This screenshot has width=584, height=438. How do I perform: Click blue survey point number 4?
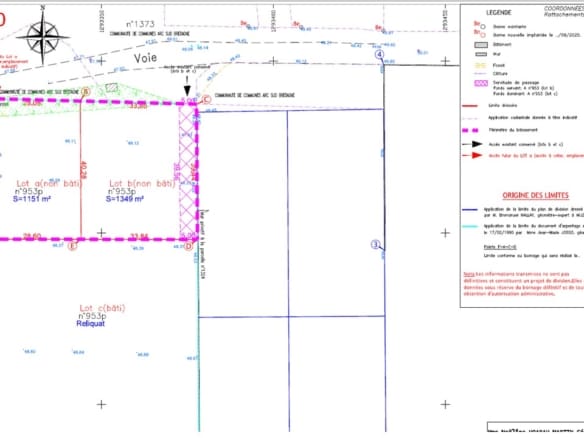point(380,55)
